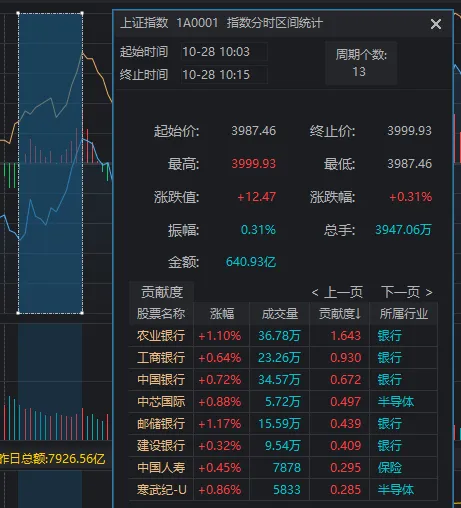Click the top-left handle of chart selection
This screenshot has width=461, height=508.
[18, 13]
